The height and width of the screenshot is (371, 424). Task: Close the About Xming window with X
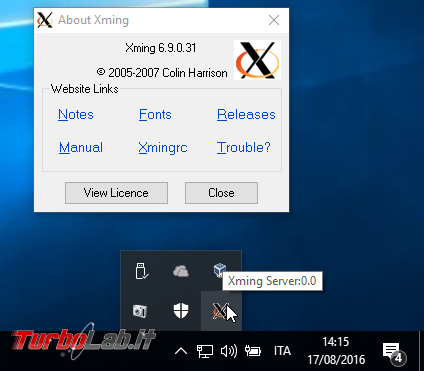274,20
